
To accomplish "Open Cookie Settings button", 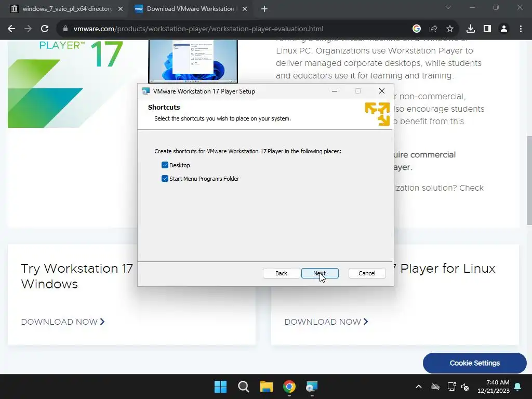I will 475,363.
